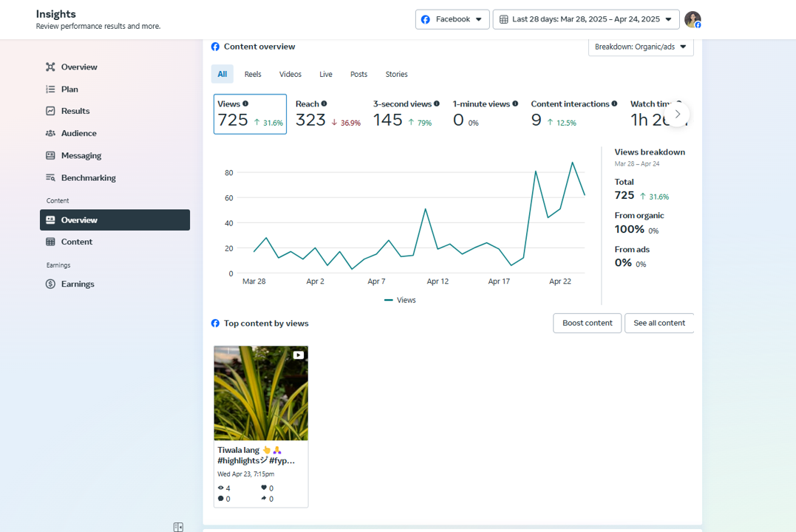The height and width of the screenshot is (532, 796).
Task: Click the Messaging icon
Action: coord(50,156)
